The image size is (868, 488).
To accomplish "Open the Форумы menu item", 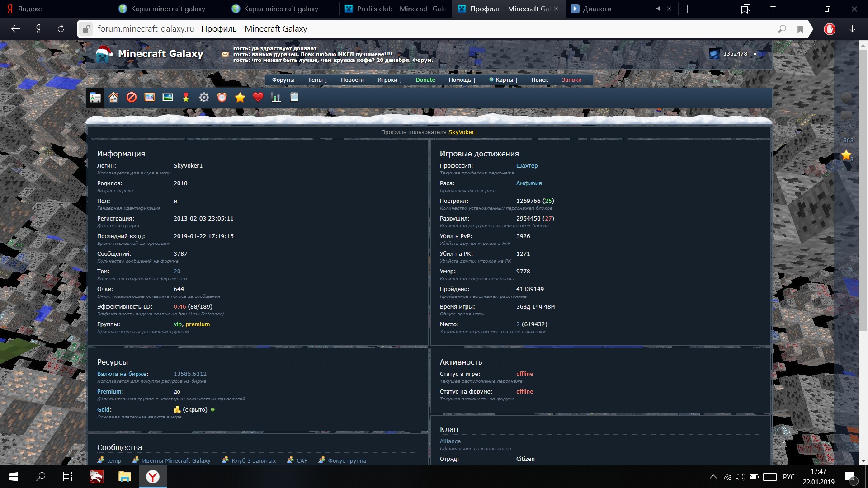I will pyautogui.click(x=283, y=80).
